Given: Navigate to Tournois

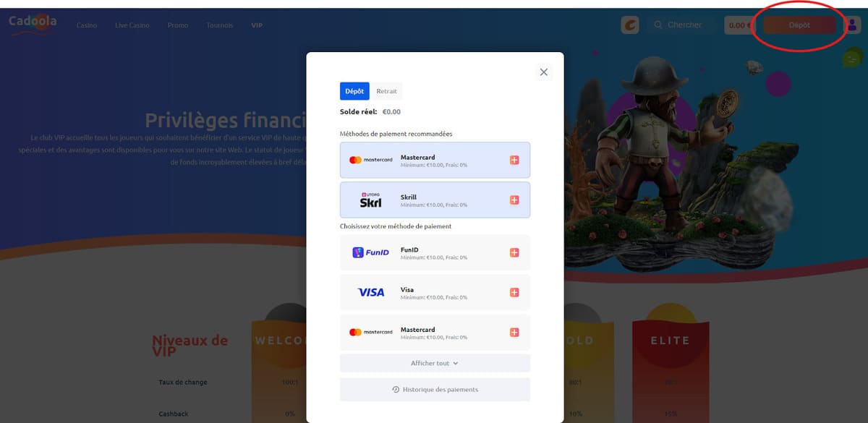Looking at the screenshot, I should pos(219,25).
